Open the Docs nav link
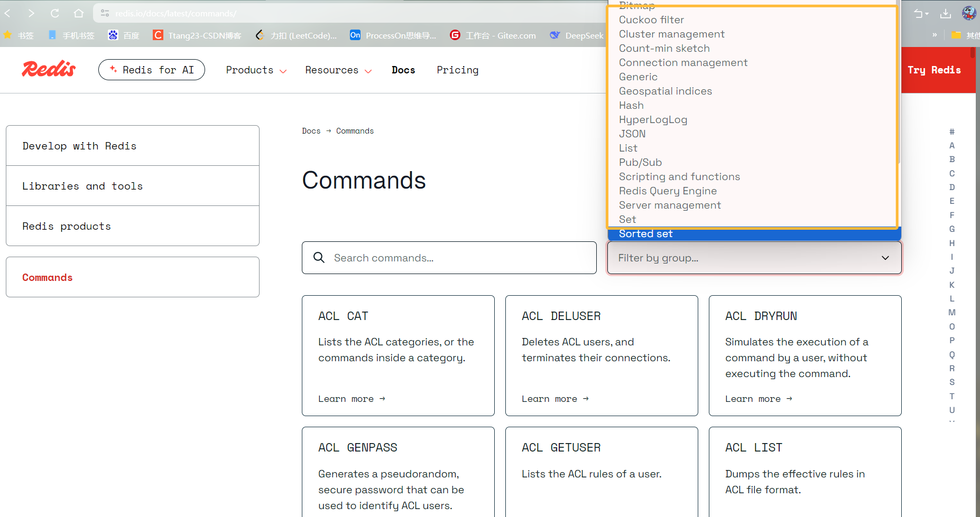The width and height of the screenshot is (980, 517). click(x=403, y=70)
